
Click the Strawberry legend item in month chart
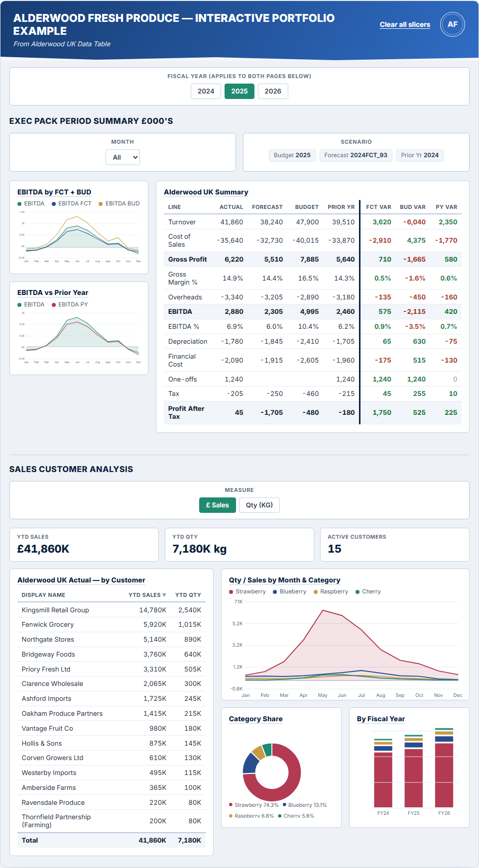[247, 591]
